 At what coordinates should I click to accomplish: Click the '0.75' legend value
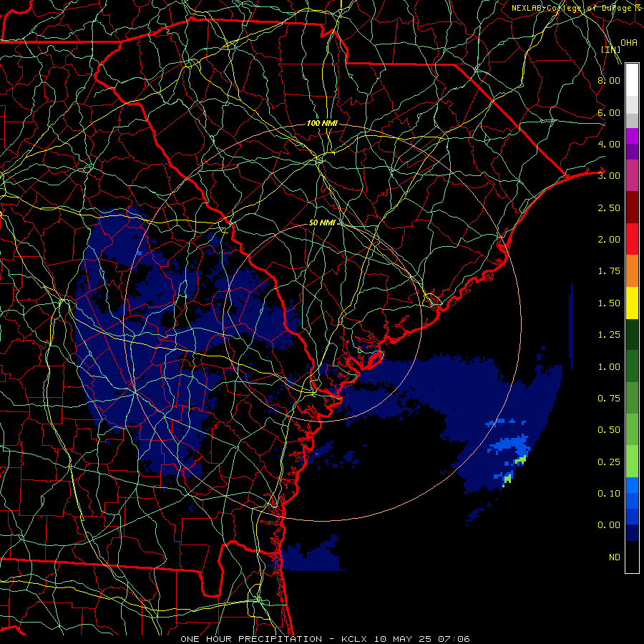click(609, 399)
